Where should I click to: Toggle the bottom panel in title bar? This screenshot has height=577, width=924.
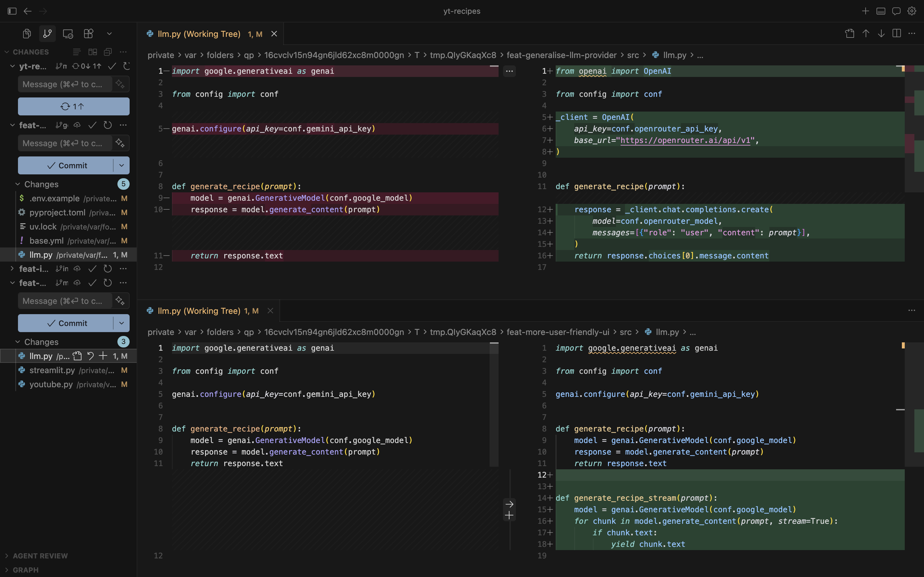coord(881,11)
